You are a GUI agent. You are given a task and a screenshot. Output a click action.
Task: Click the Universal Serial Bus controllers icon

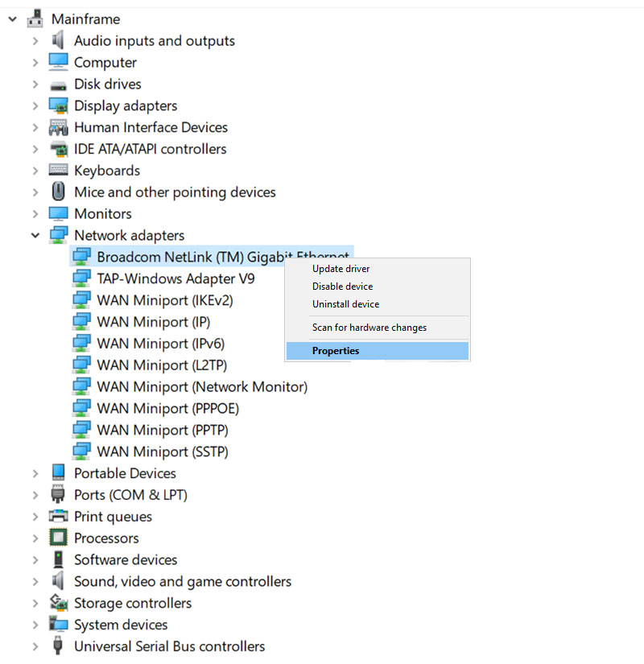[x=58, y=646]
